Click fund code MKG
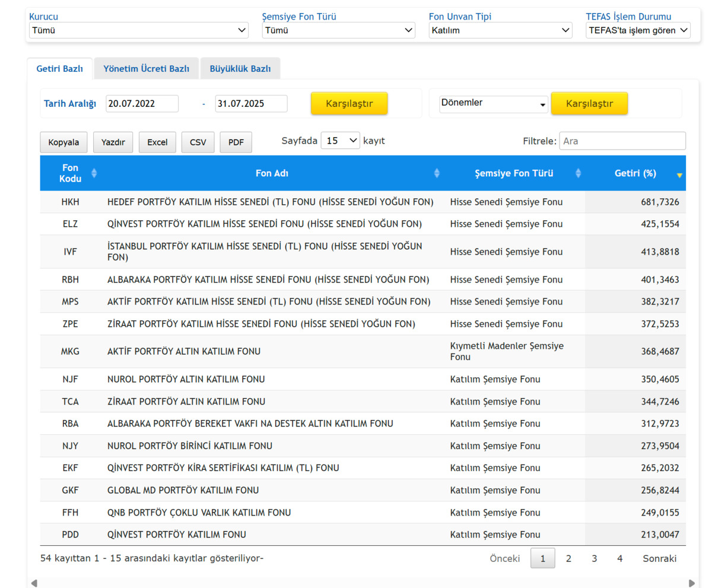Image resolution: width=712 pixels, height=588 pixels. (70, 352)
